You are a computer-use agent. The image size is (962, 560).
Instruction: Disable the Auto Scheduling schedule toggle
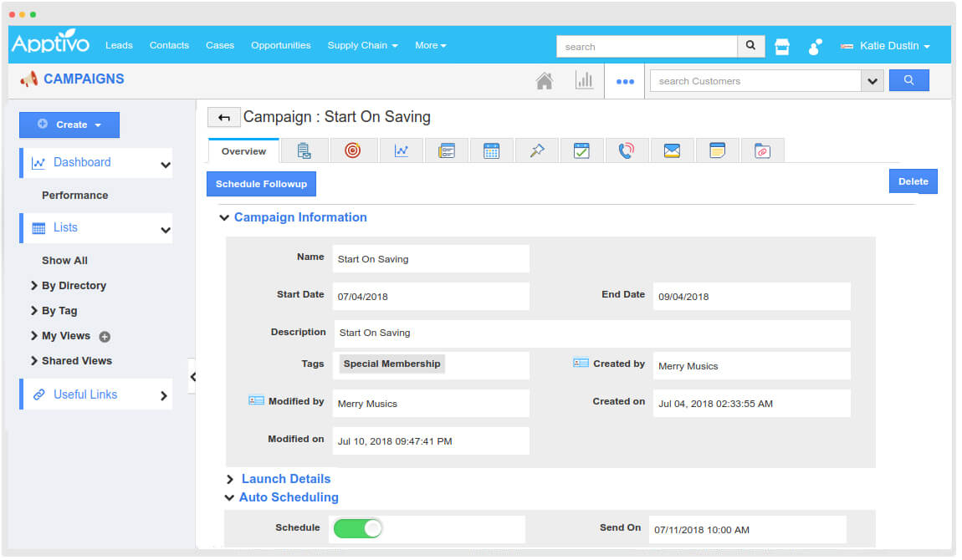[357, 528]
